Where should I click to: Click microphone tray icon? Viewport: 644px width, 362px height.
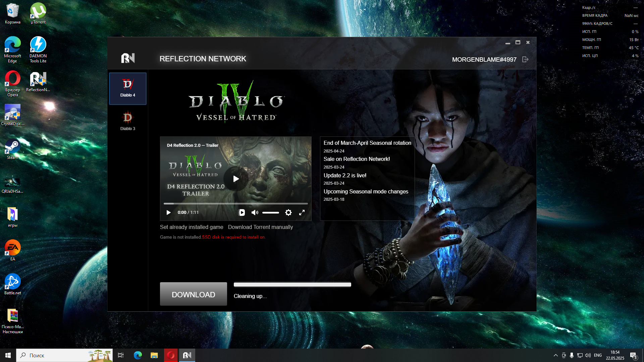pyautogui.click(x=572, y=355)
